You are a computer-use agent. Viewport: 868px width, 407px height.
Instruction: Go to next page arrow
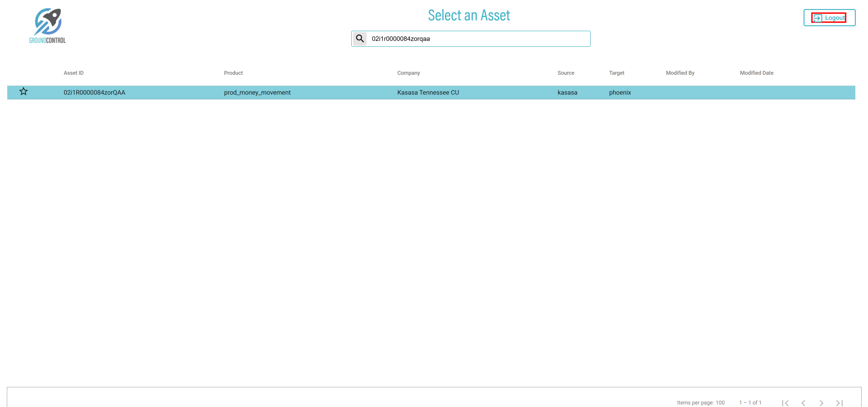(x=821, y=402)
